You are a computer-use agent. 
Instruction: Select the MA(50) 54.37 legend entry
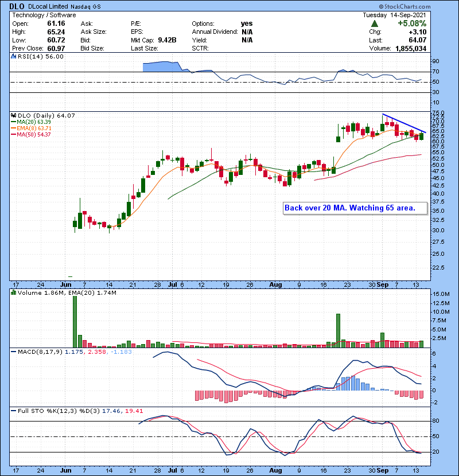[31, 134]
